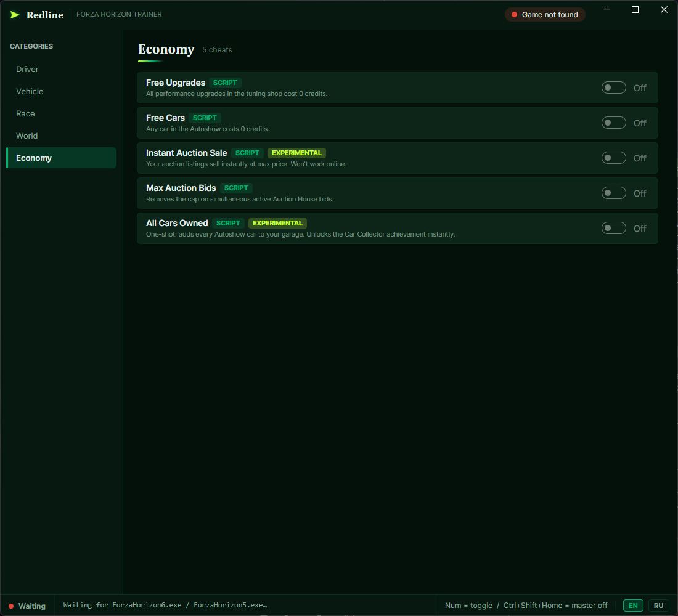Click the SCRIPT tag on Max Auction Bids
The height and width of the screenshot is (616, 678).
(236, 188)
